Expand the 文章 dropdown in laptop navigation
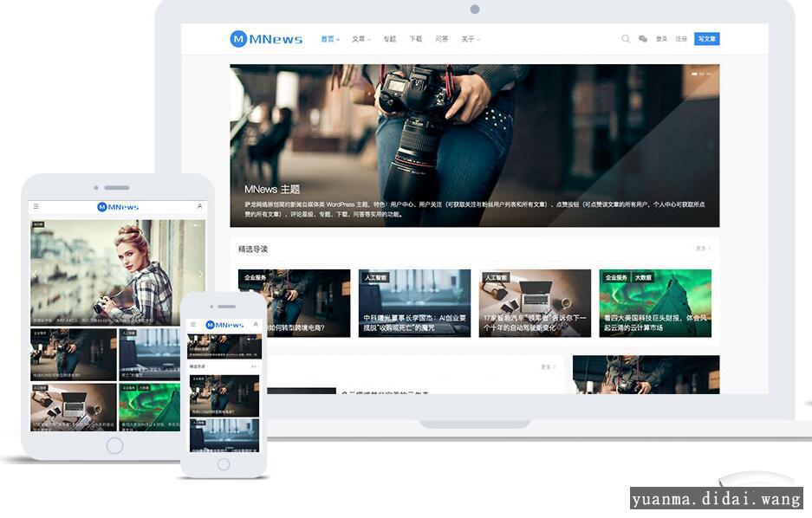Image resolution: width=812 pixels, height=518 pixels. click(361, 39)
